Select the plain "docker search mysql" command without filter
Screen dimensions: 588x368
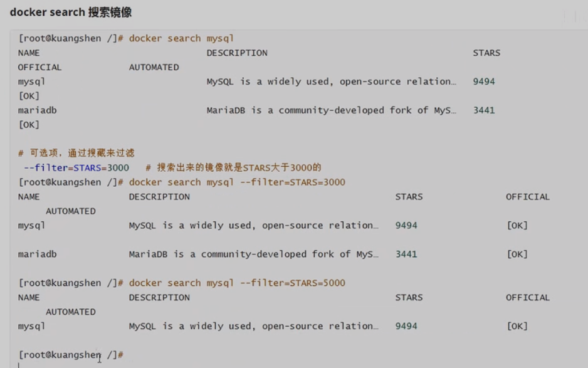point(182,38)
